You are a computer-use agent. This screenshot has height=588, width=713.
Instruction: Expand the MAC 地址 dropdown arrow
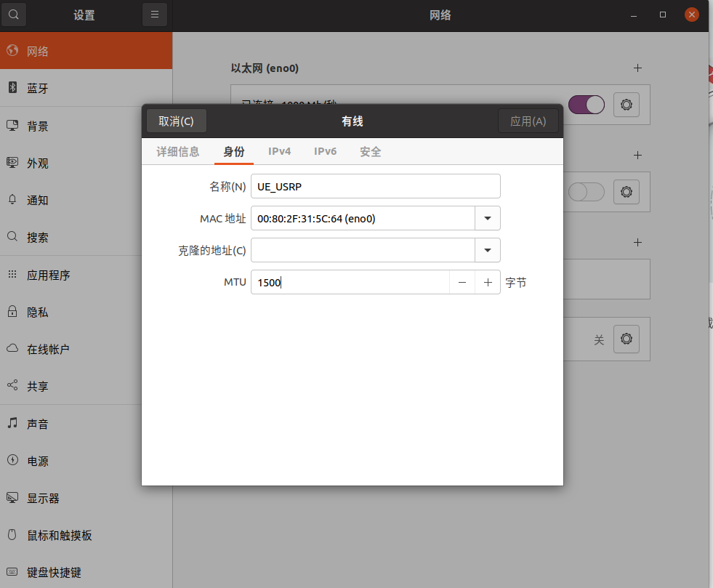point(488,218)
